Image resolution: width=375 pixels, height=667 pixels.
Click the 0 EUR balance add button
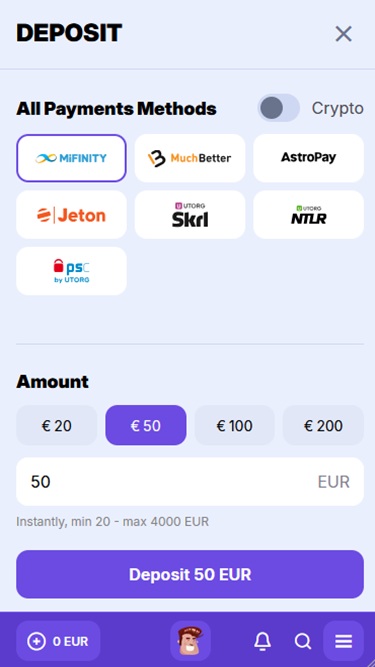pos(58,641)
